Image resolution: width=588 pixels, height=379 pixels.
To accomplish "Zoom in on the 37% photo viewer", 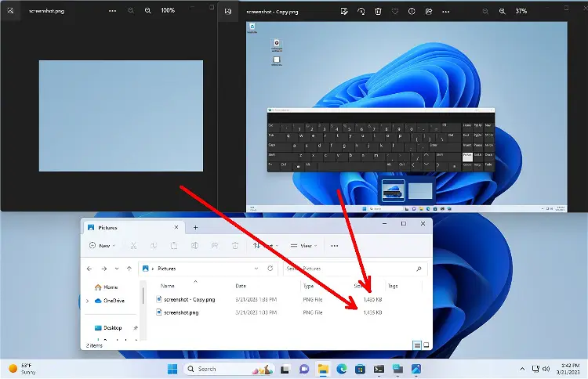I will (x=503, y=12).
